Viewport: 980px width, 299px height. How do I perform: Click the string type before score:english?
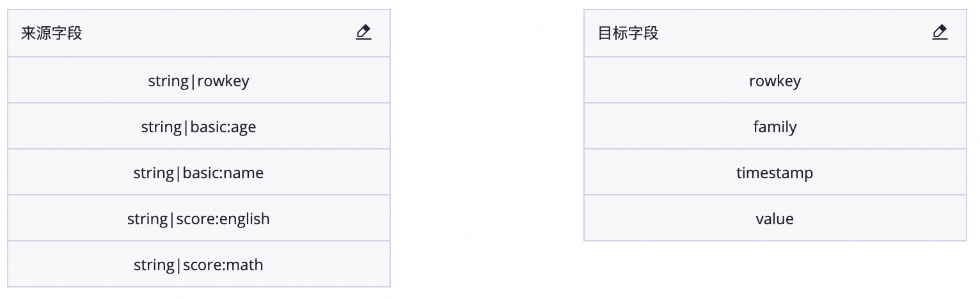[147, 219]
